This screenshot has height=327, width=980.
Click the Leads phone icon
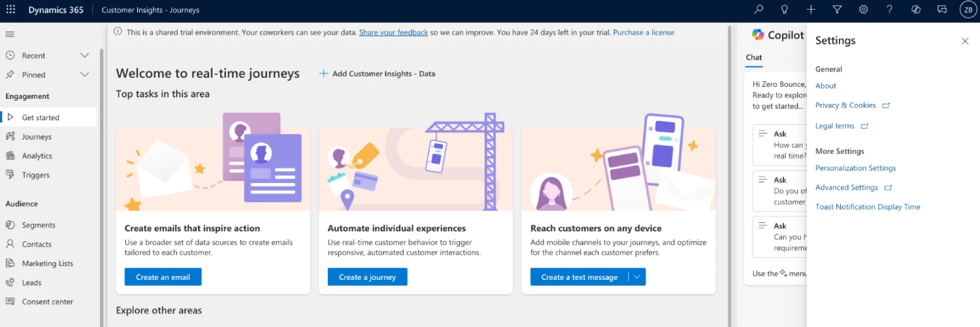10,283
